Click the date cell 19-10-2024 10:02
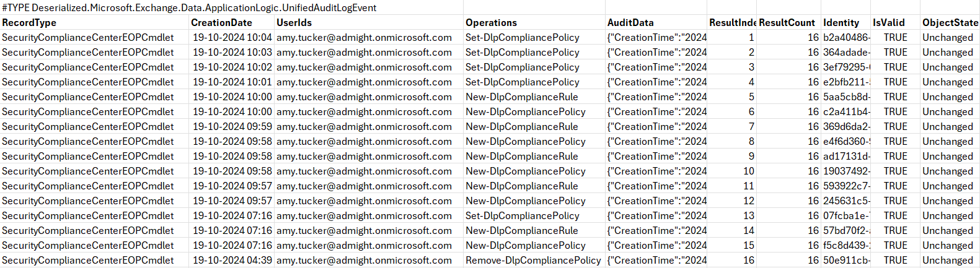The image size is (980, 268). (232, 67)
